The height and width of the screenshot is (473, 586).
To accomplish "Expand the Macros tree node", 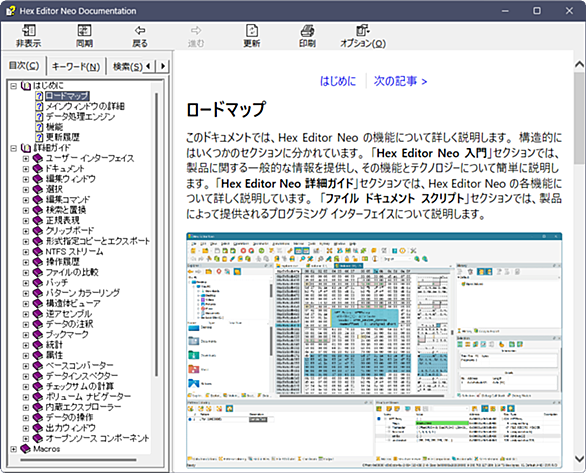I will pos(13,449).
